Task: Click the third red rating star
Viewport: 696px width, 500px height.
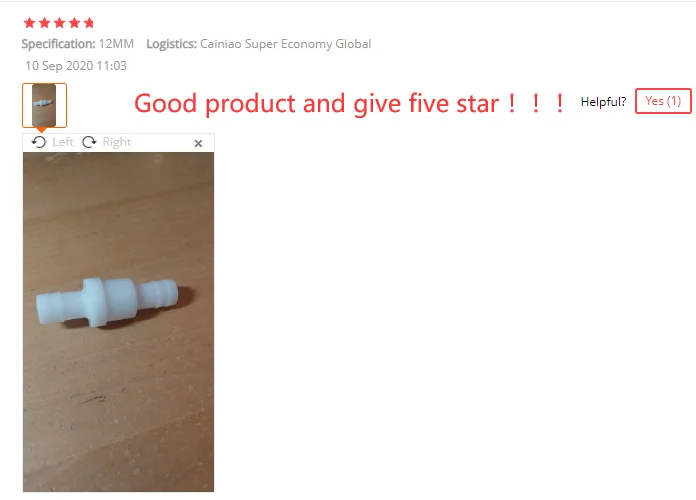Action: coord(59,23)
